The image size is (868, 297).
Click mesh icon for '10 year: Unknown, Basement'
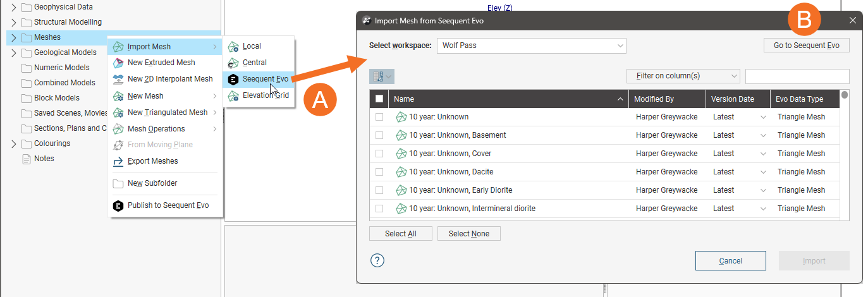401,135
